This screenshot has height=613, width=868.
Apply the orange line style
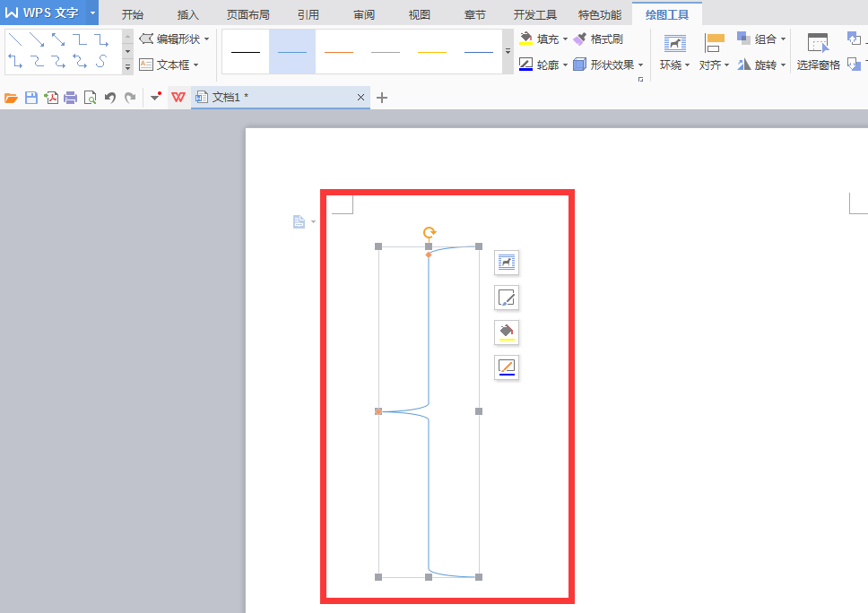339,52
